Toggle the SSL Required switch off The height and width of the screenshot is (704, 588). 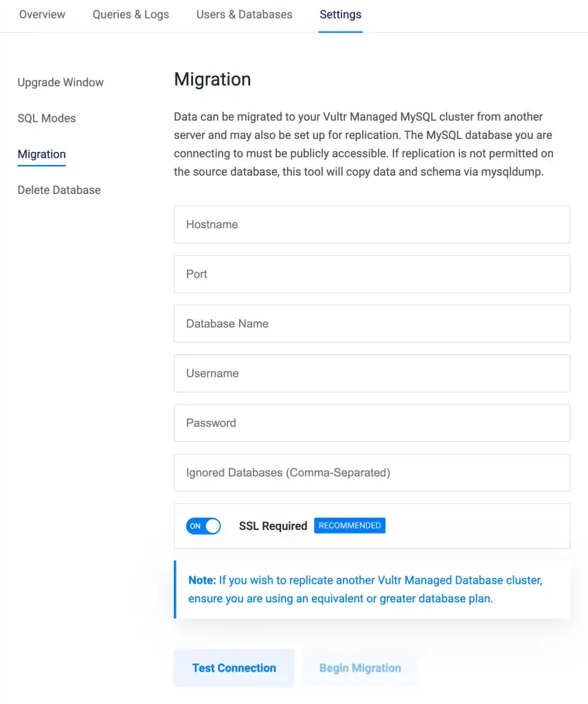(203, 525)
